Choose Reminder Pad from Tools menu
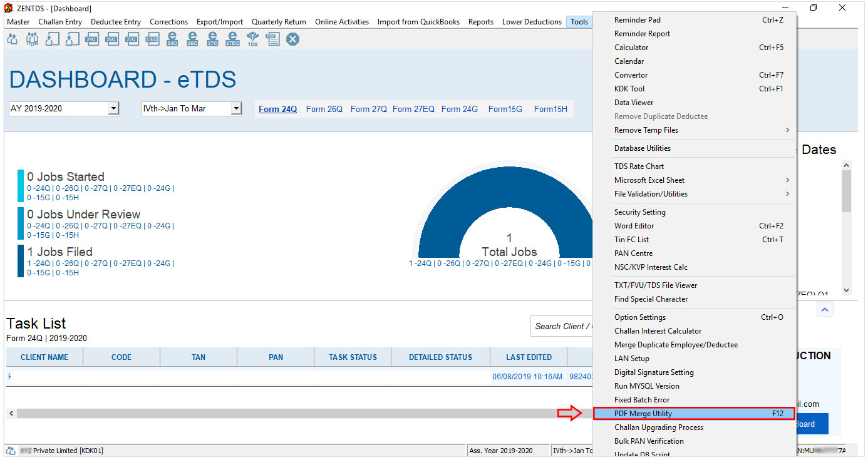Viewport: 868px width, 460px height. pyautogui.click(x=695, y=20)
